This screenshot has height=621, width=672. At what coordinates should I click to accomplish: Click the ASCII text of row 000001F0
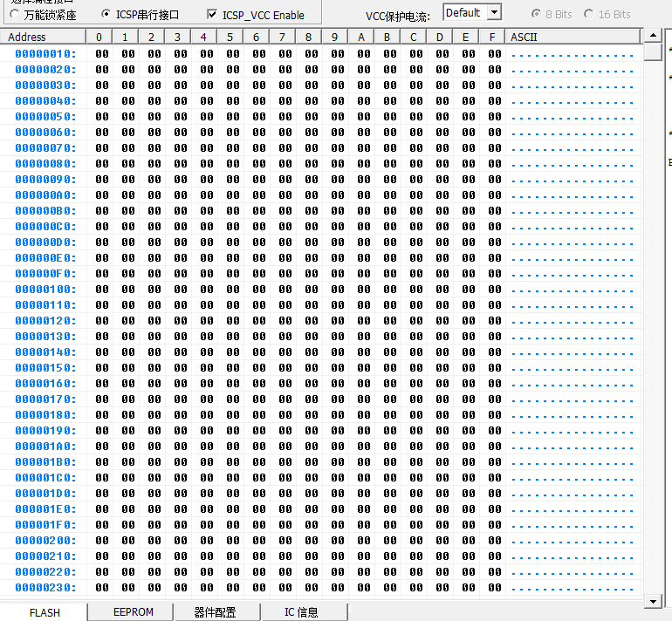pos(572,525)
